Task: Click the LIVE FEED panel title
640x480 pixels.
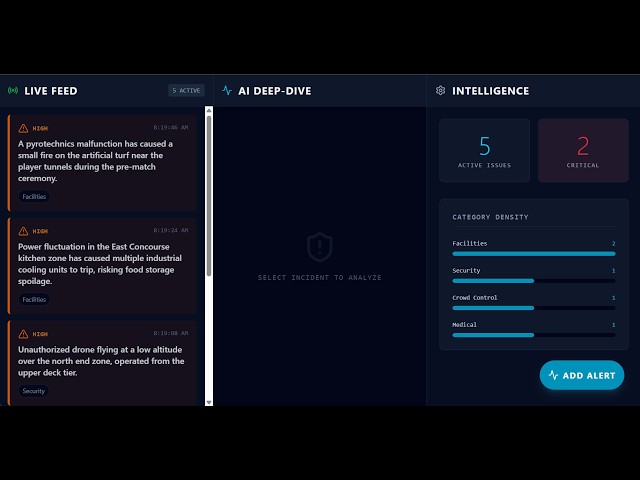Action: (51, 91)
